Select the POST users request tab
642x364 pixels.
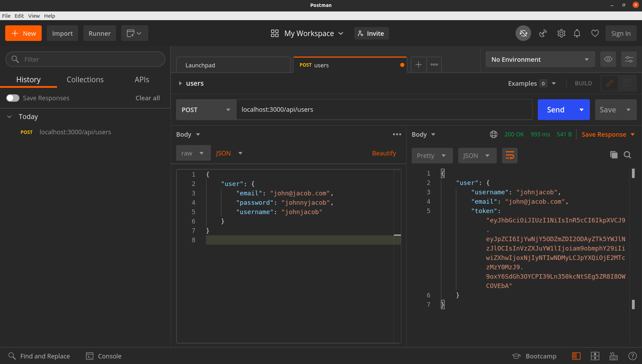[350, 65]
